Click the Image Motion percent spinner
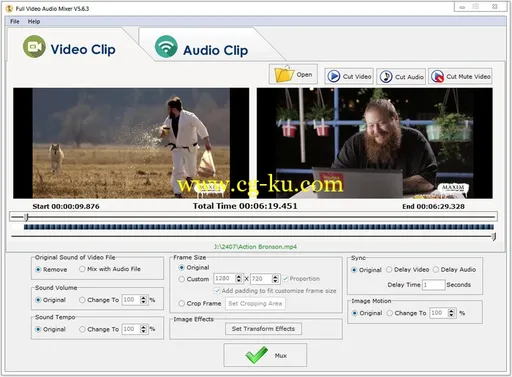Screen dimensions: 512x377 pyautogui.click(x=451, y=313)
